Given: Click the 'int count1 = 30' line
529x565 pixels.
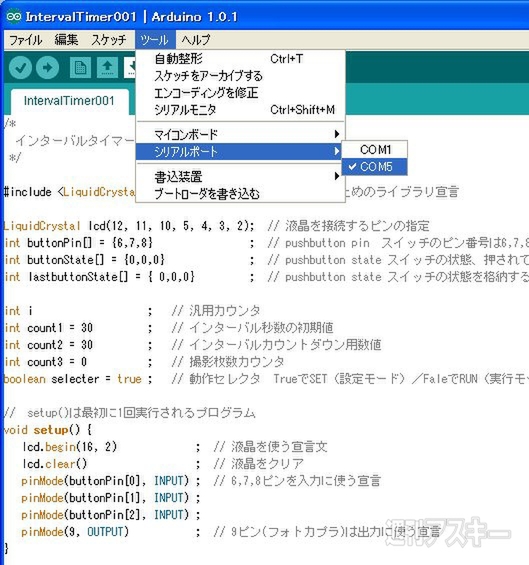Looking at the screenshot, I should tap(49, 328).
